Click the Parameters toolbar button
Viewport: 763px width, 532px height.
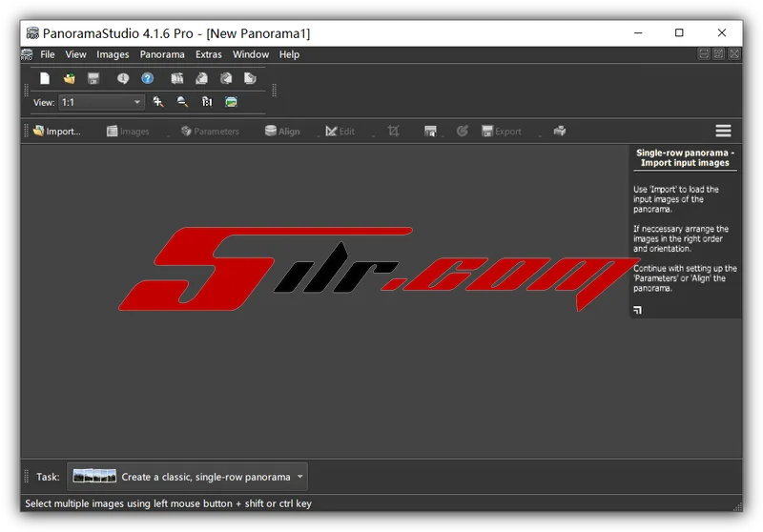[x=210, y=131]
